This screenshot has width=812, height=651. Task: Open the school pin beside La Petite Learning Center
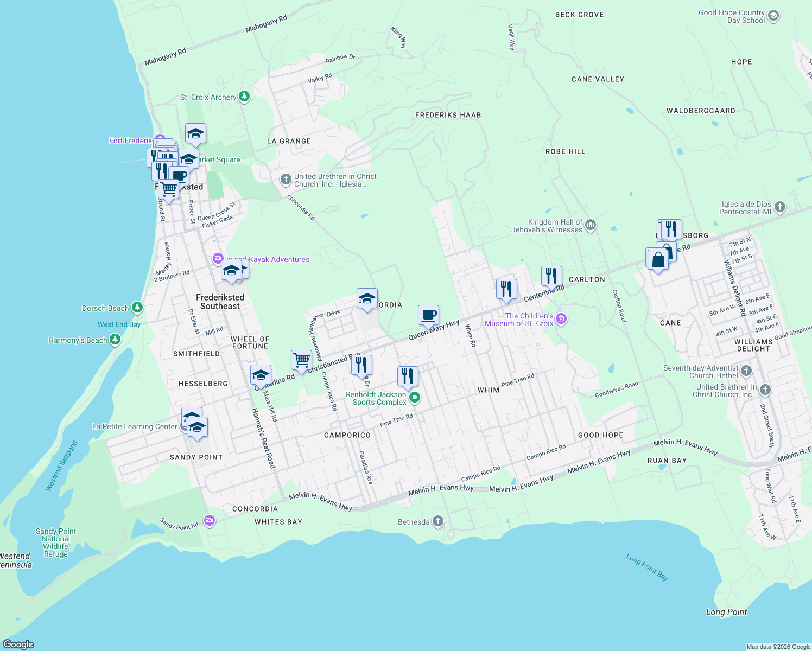tap(197, 428)
